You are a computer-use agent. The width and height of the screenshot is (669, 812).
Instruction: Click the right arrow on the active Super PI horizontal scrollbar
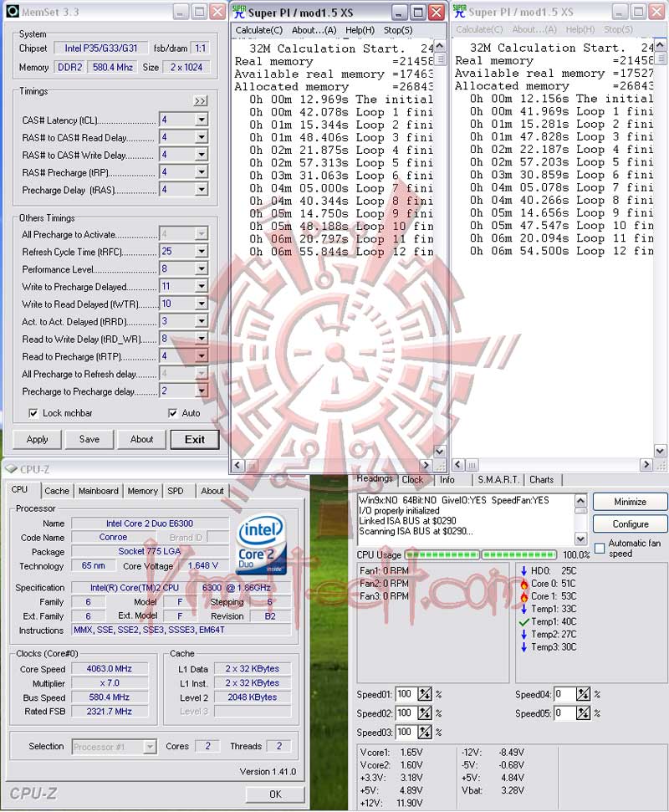tap(426, 465)
